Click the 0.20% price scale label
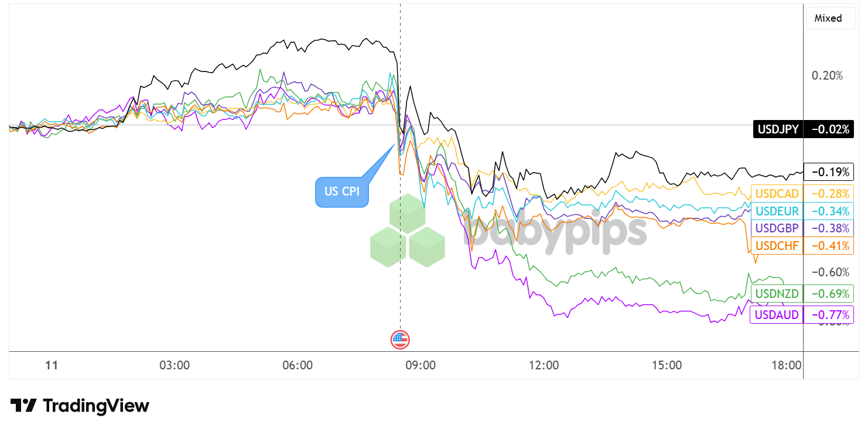The image size is (868, 432). (826, 76)
